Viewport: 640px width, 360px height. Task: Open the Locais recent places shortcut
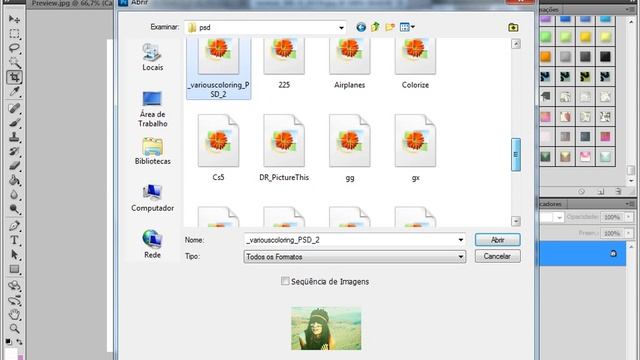click(152, 57)
